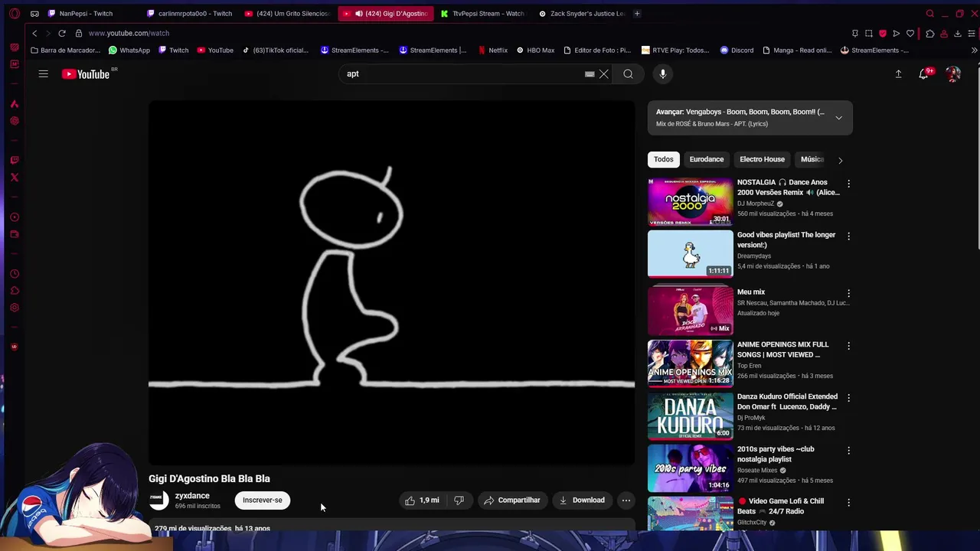The height and width of the screenshot is (551, 980).
Task: Go to the YouTube home logo
Action: (86, 74)
